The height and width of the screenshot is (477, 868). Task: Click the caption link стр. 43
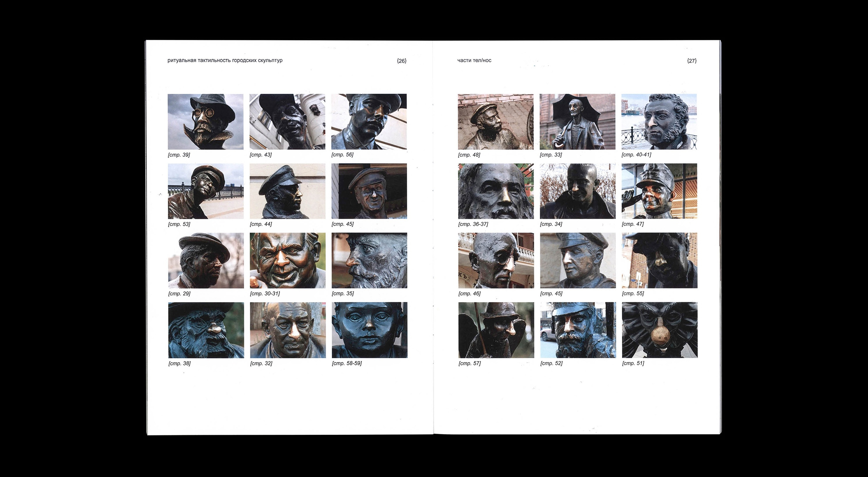(260, 155)
